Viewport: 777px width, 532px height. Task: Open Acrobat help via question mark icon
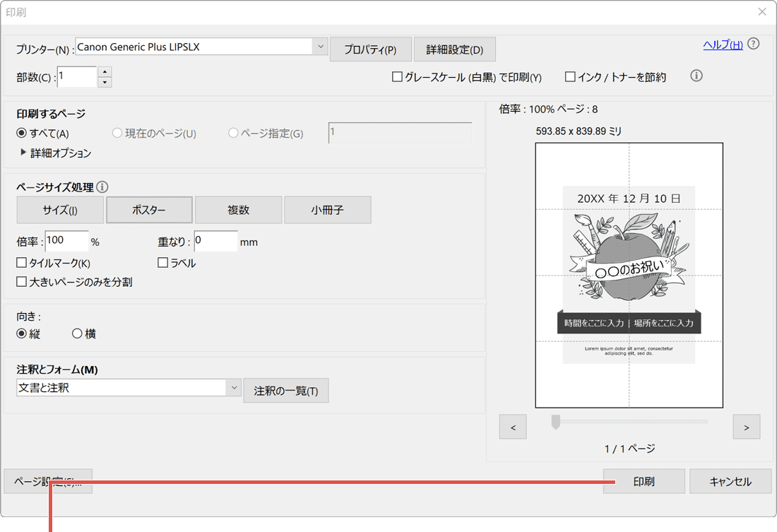tap(753, 44)
